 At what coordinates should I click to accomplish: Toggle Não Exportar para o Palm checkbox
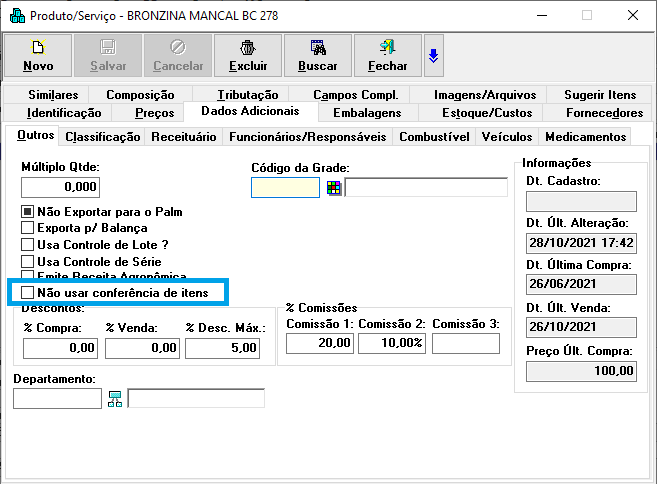(28, 212)
